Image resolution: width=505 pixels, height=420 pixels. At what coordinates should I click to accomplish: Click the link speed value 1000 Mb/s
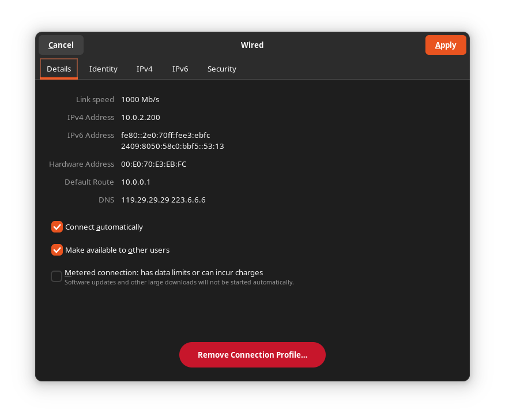tap(140, 99)
